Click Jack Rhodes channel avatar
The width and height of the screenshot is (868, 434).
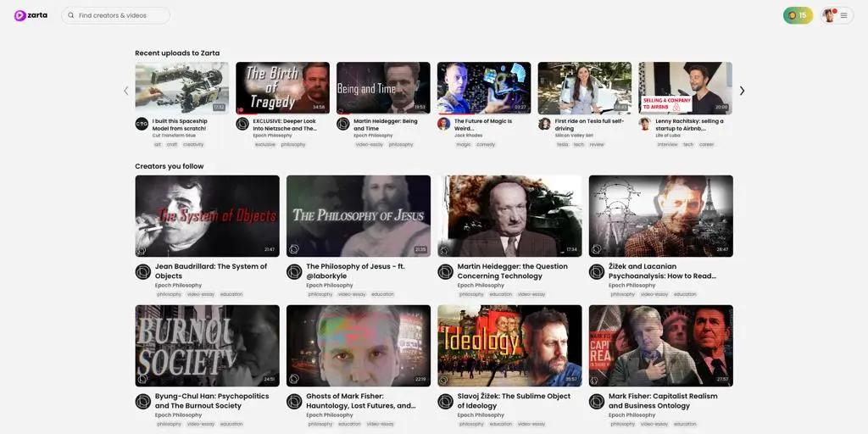pos(444,124)
